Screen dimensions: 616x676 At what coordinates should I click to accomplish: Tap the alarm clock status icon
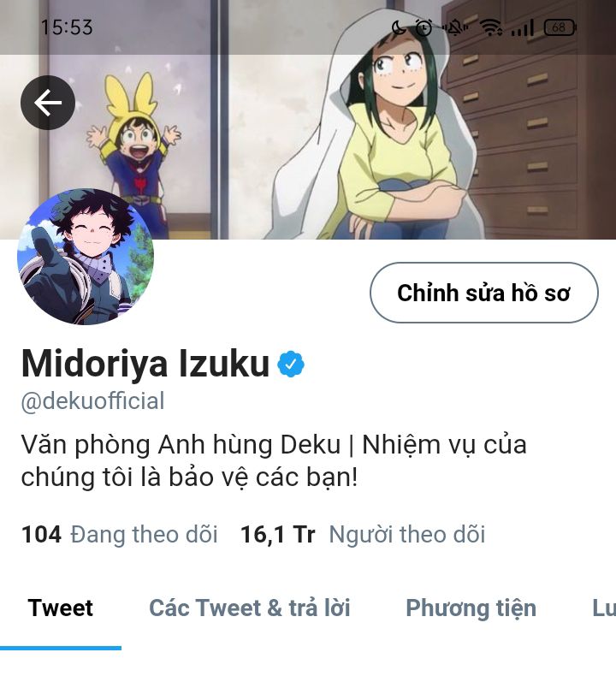pos(423,28)
